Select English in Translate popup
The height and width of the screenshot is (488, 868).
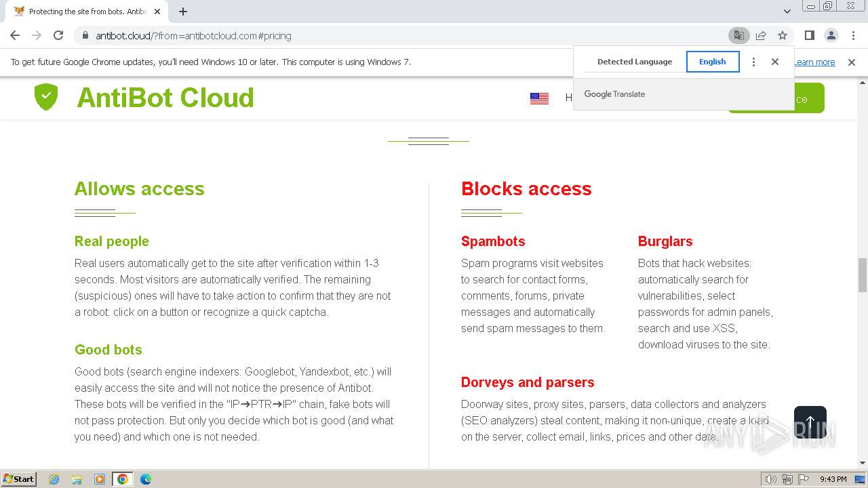pyautogui.click(x=713, y=62)
